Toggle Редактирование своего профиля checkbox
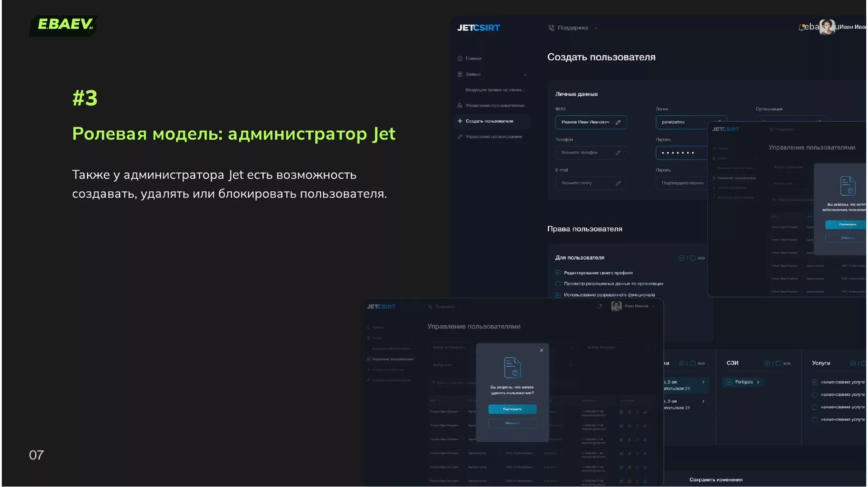 (558, 273)
